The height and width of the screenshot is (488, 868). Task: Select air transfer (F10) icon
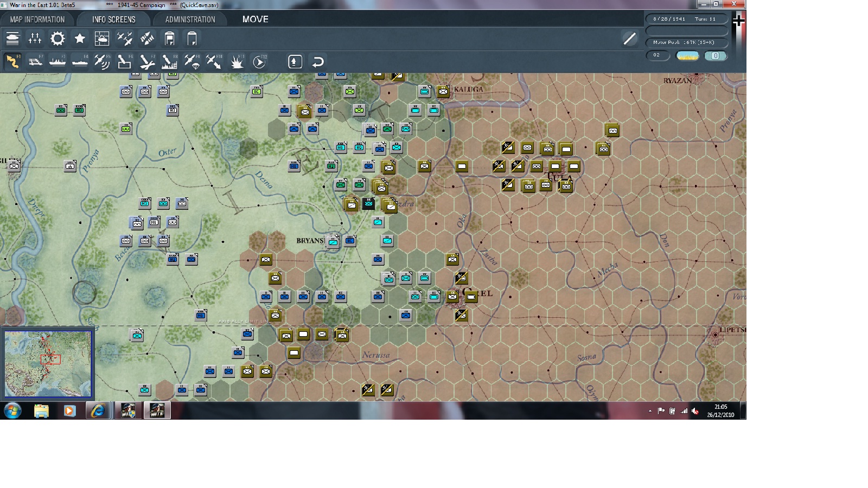[x=214, y=61]
